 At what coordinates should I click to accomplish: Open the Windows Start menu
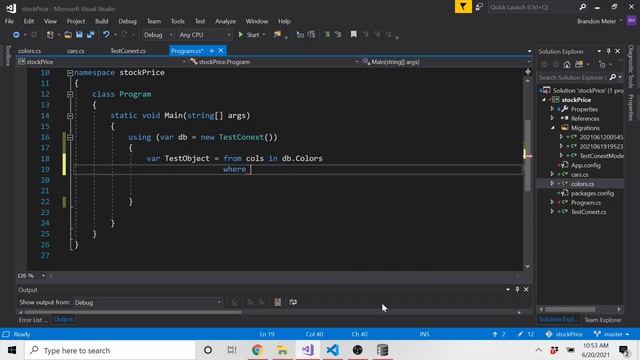12,350
